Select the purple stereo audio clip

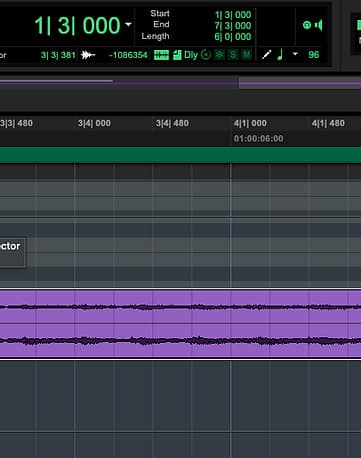[180, 324]
